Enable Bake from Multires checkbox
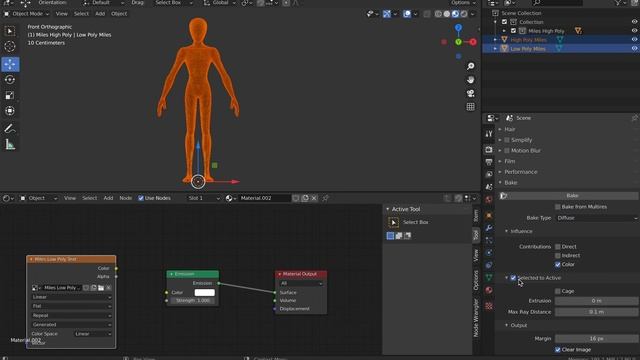Image resolution: width=640 pixels, height=360 pixels. pos(558,207)
